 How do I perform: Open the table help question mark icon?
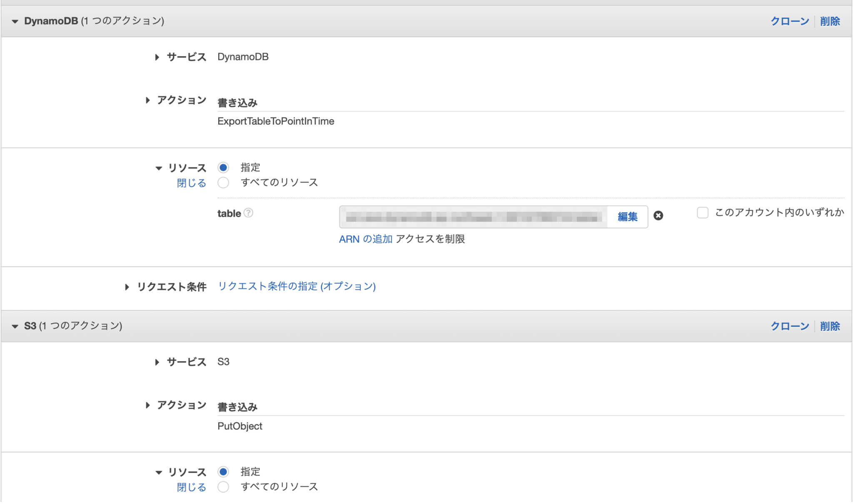point(249,213)
